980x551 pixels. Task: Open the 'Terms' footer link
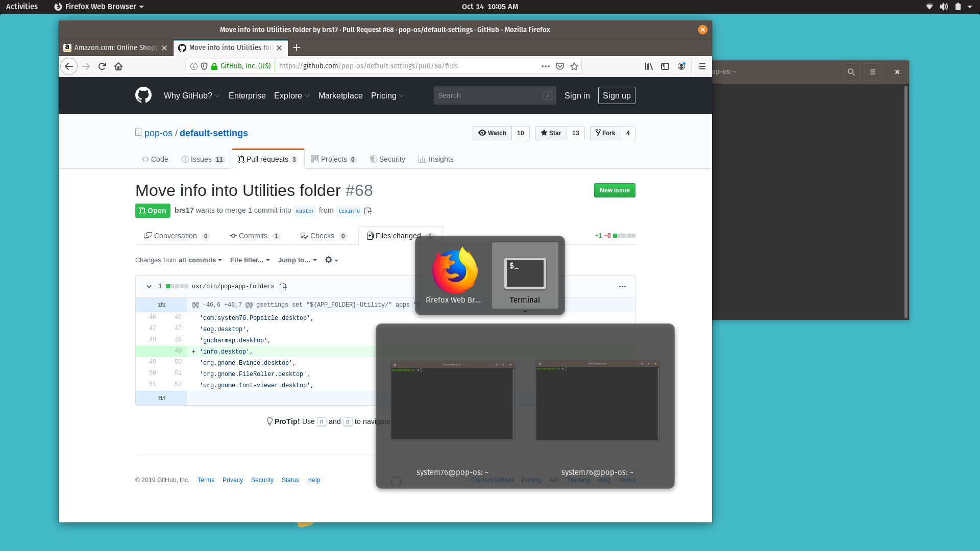tap(206, 480)
